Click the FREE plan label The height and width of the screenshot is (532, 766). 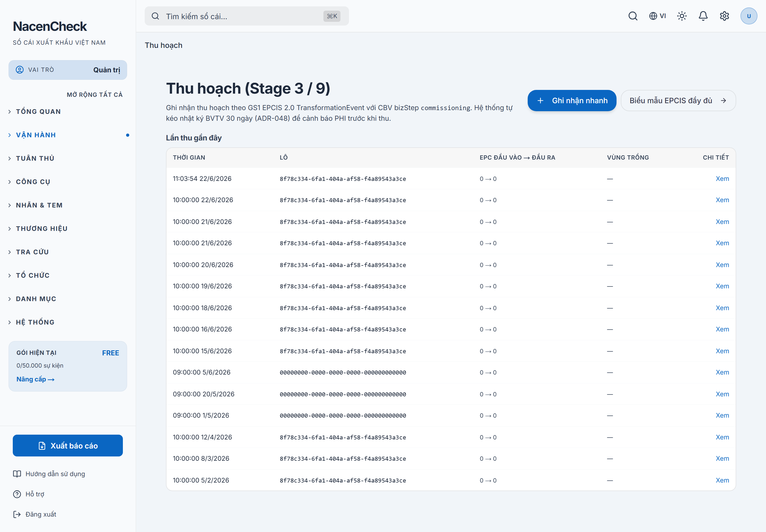pyautogui.click(x=110, y=353)
